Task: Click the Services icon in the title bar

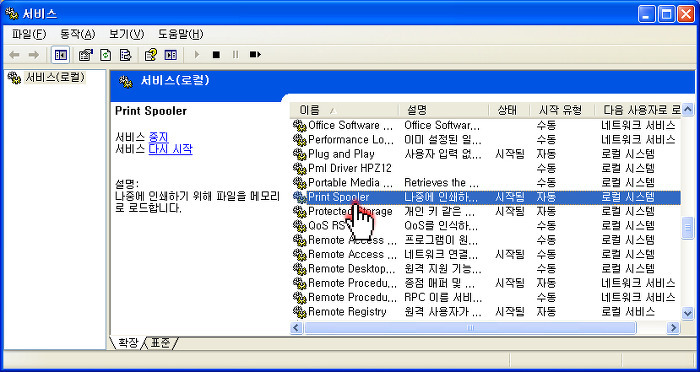Action: [11, 14]
